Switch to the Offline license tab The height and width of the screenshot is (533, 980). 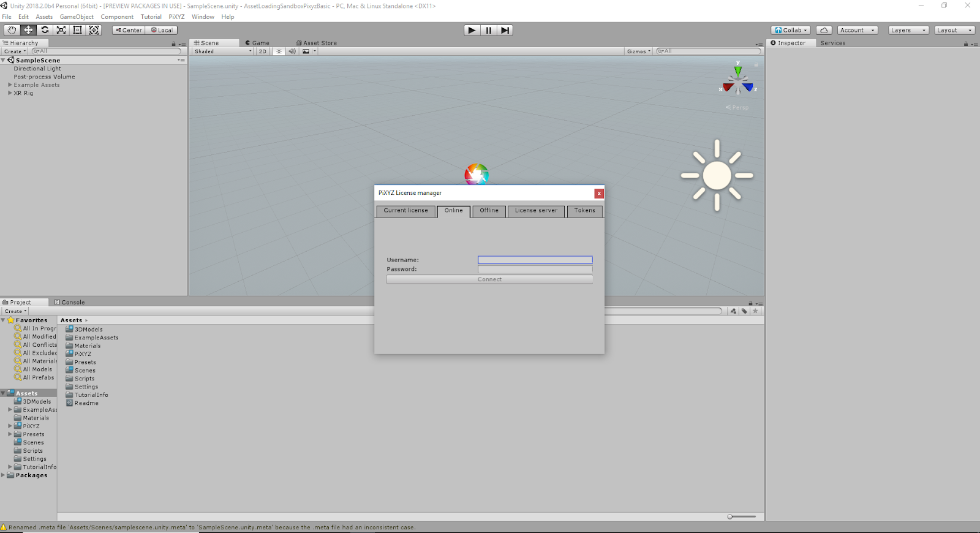point(489,211)
